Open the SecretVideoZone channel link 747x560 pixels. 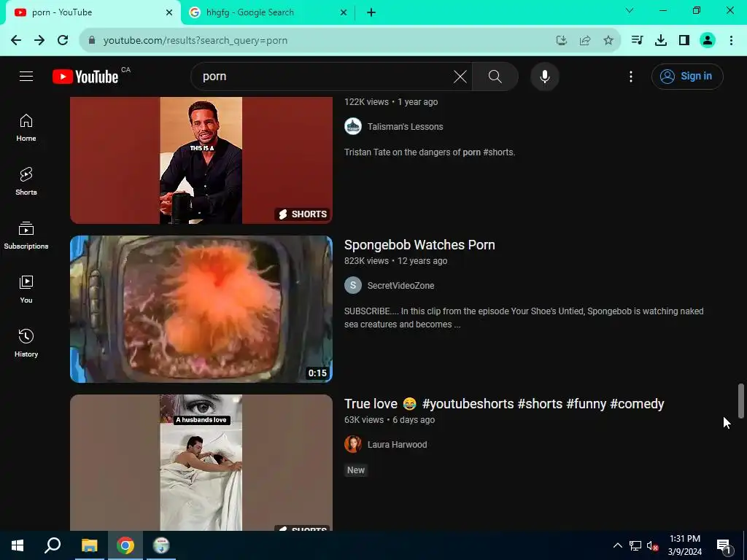click(x=400, y=286)
